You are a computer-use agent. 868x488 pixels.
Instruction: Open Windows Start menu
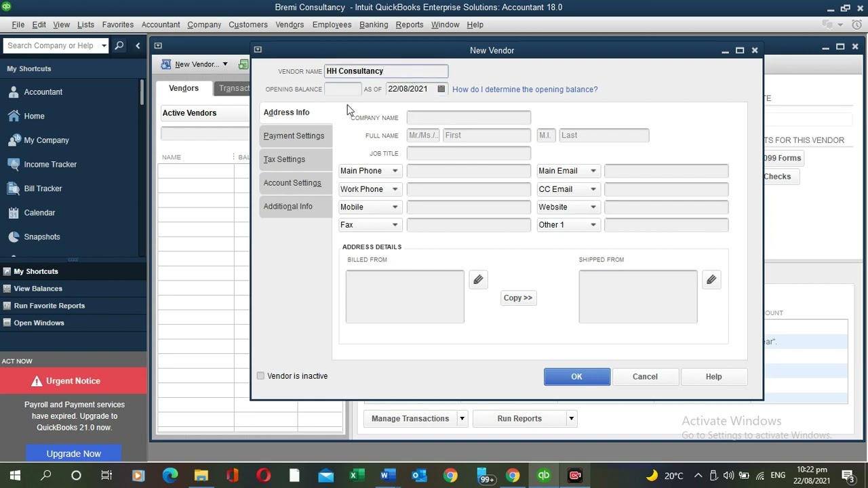[x=15, y=476]
